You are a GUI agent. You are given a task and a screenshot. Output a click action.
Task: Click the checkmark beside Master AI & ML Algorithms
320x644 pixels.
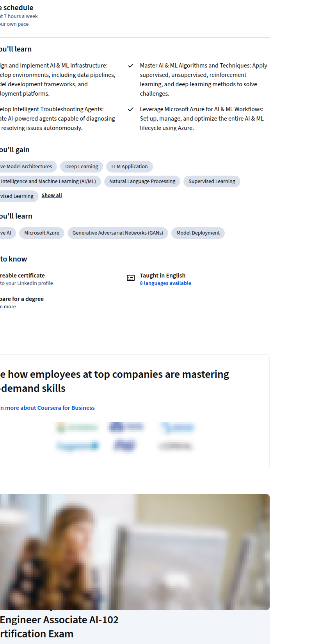coord(131,66)
